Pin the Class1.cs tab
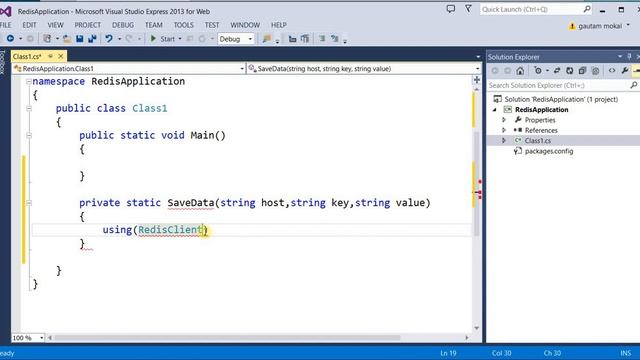Screen dimensions: 640x360 pos(51,56)
